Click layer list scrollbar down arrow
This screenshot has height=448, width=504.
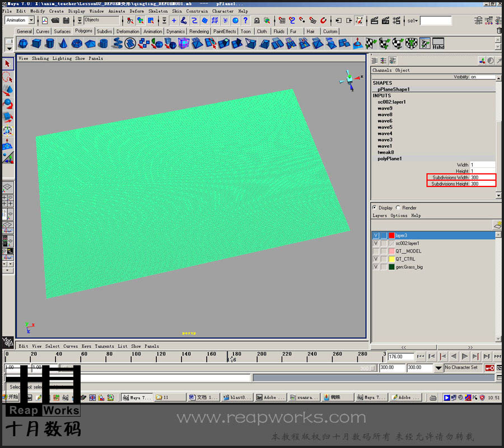498,339
